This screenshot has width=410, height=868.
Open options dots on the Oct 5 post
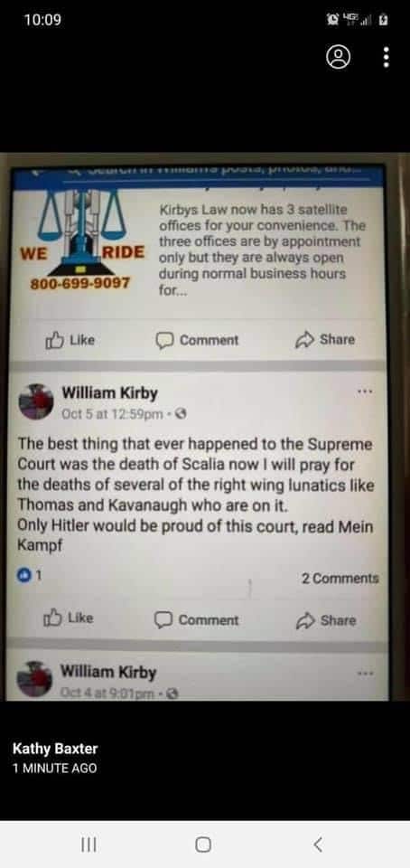[365, 392]
